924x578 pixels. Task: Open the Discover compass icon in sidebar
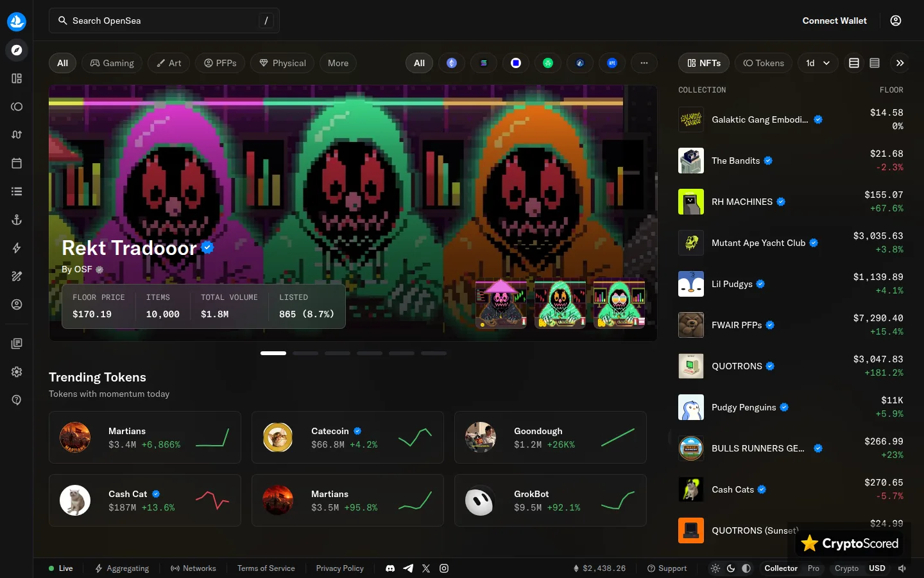pos(17,50)
